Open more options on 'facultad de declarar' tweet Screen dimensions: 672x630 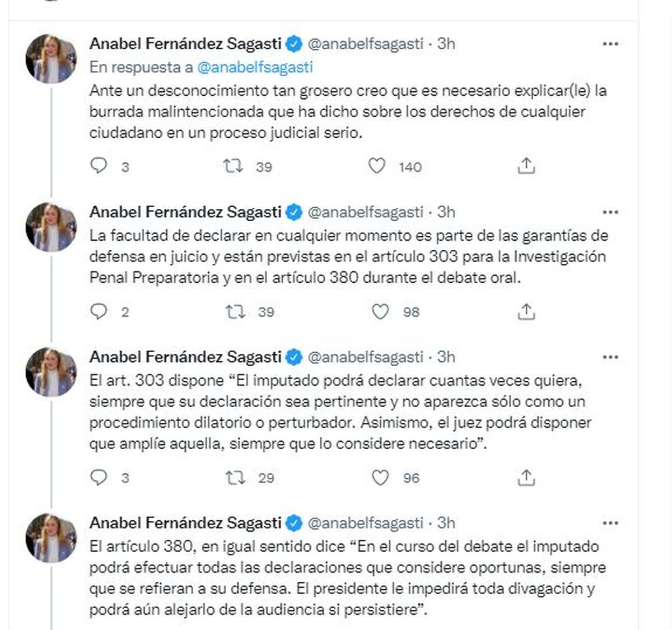(610, 212)
